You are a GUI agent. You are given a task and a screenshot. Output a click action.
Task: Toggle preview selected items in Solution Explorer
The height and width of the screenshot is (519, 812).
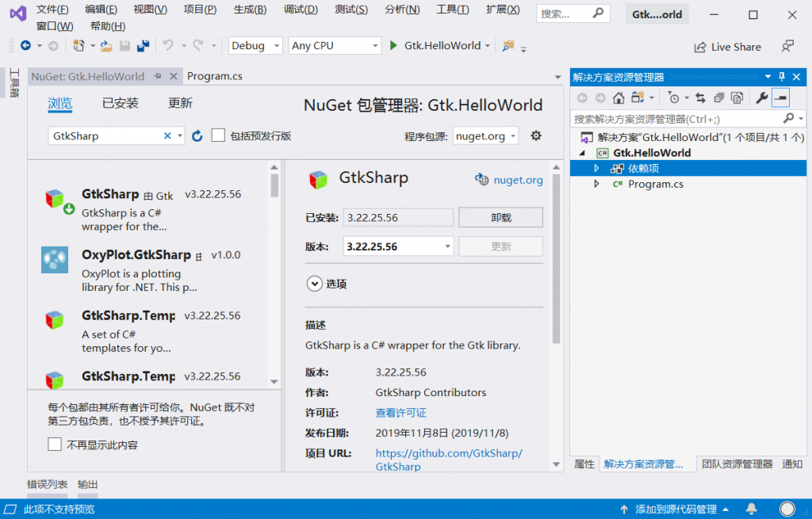[737, 97]
